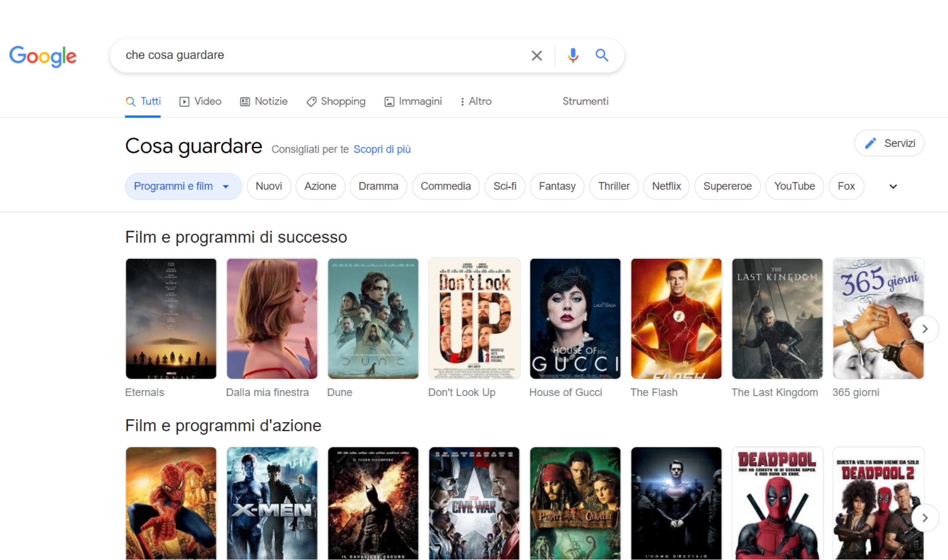948x560 pixels.
Task: Click the 'Eternals' title text
Action: click(x=144, y=392)
